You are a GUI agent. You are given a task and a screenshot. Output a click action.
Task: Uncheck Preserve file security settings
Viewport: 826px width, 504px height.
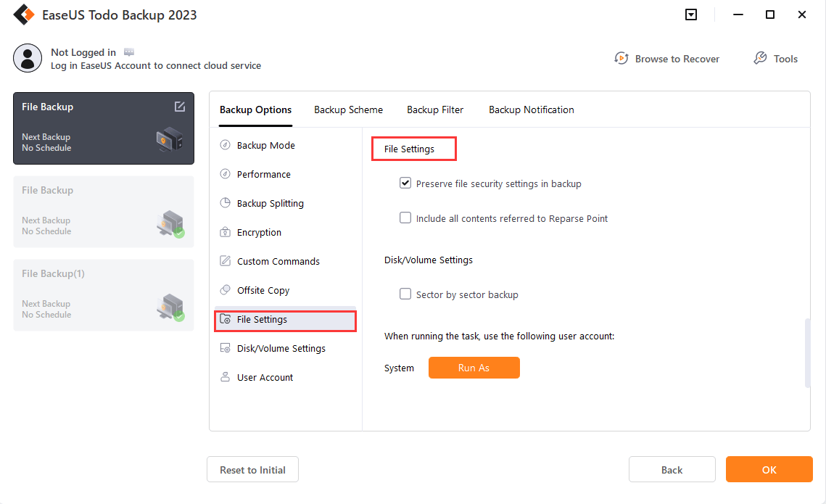405,183
